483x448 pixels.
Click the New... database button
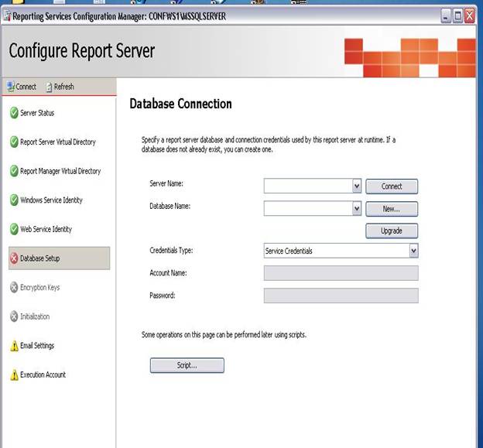pyautogui.click(x=392, y=209)
